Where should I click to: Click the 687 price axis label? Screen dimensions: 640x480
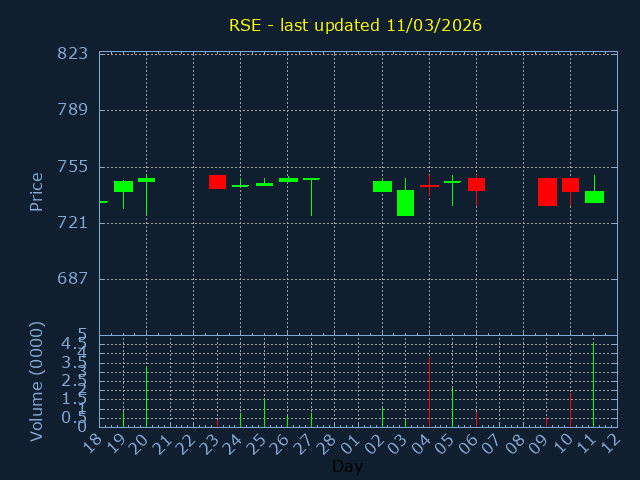point(72,279)
